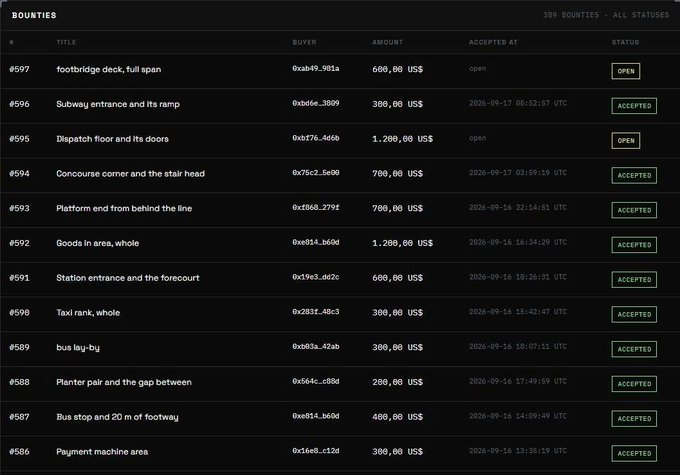Click the ACCEPTED badge for bounty #593
Screen dimensions: 680x475
(634, 210)
